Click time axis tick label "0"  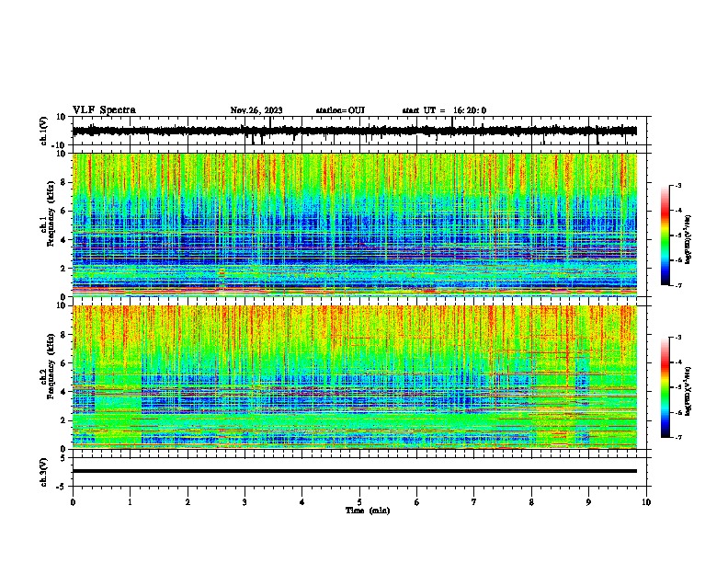point(73,502)
